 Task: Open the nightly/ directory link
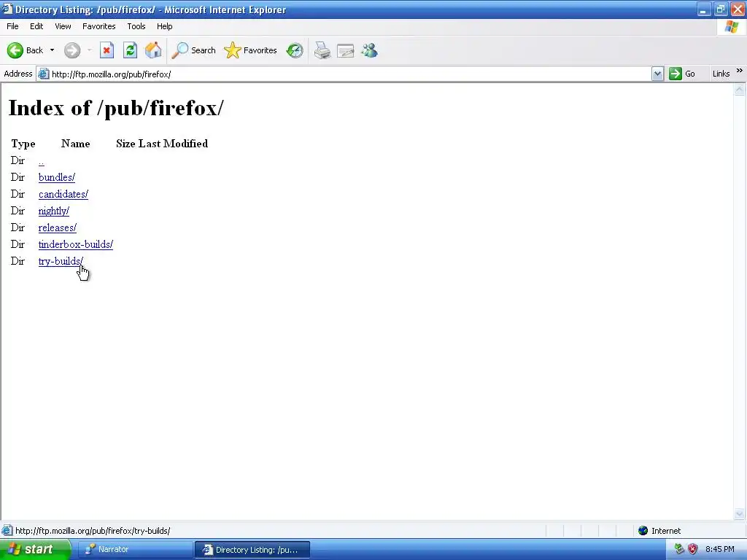pos(54,211)
